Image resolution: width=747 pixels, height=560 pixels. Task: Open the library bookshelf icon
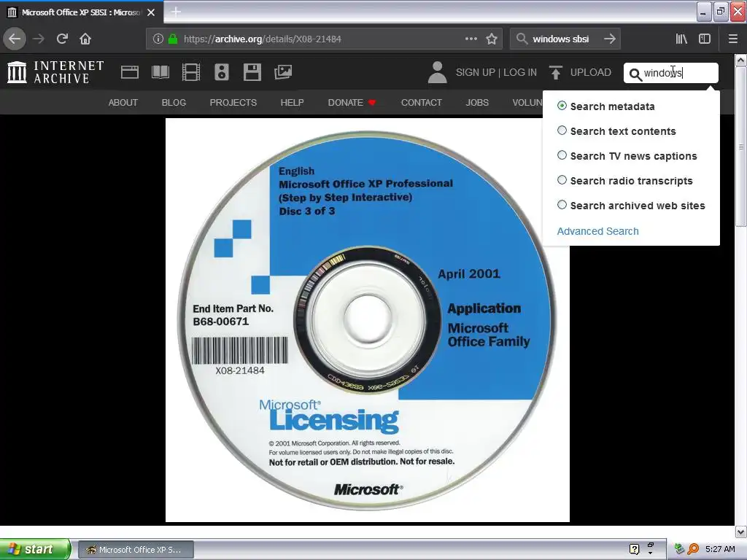(x=681, y=39)
